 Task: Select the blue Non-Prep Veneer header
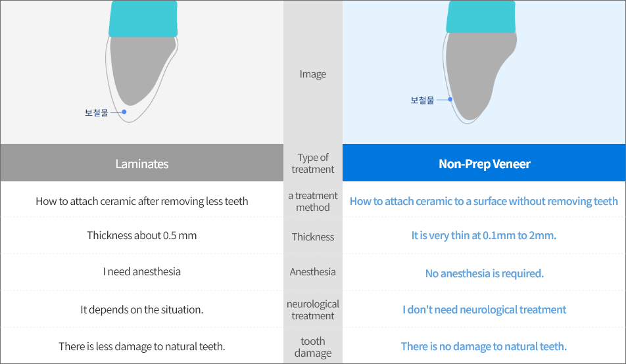point(484,163)
